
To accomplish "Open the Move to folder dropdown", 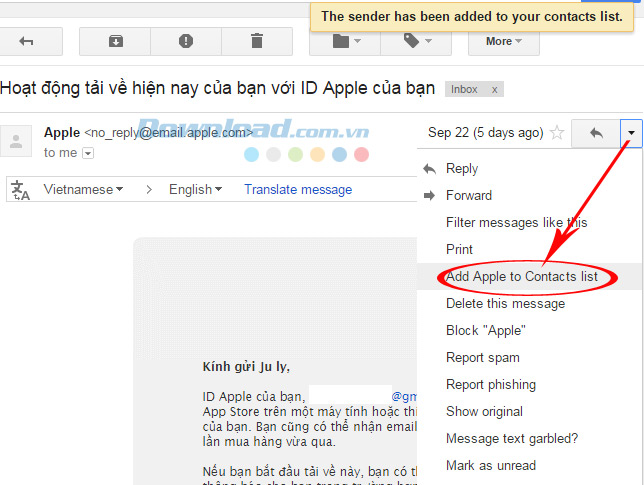I will 345,41.
